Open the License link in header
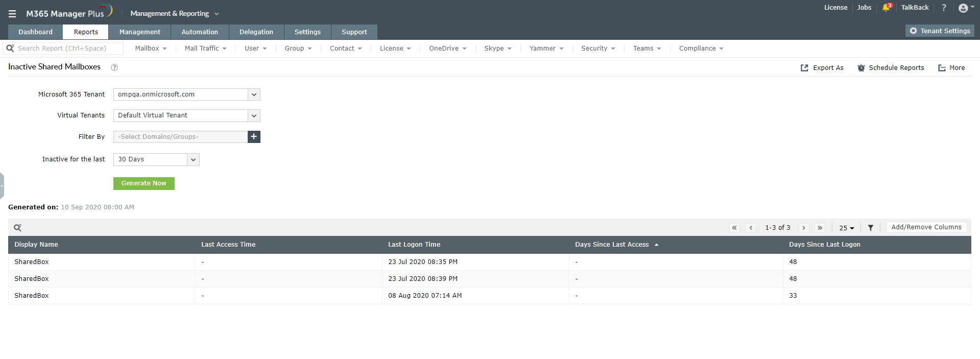980x359 pixels. pyautogui.click(x=835, y=8)
